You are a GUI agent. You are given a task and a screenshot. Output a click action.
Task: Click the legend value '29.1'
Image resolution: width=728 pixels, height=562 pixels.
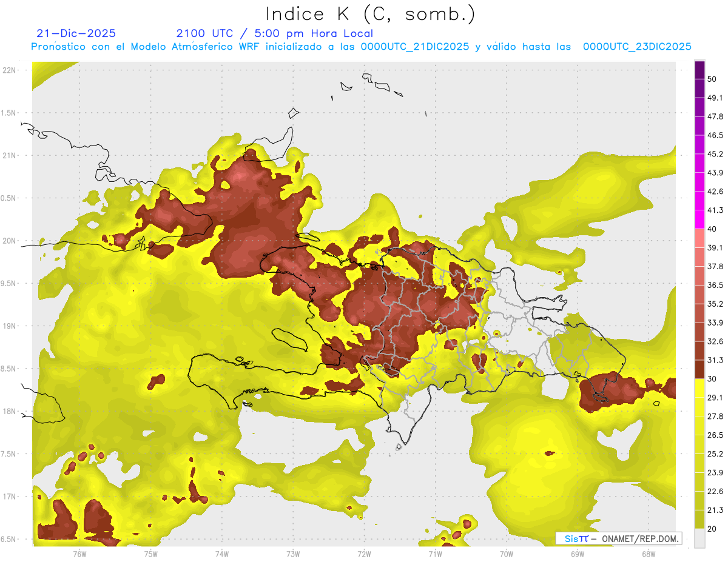715,398
